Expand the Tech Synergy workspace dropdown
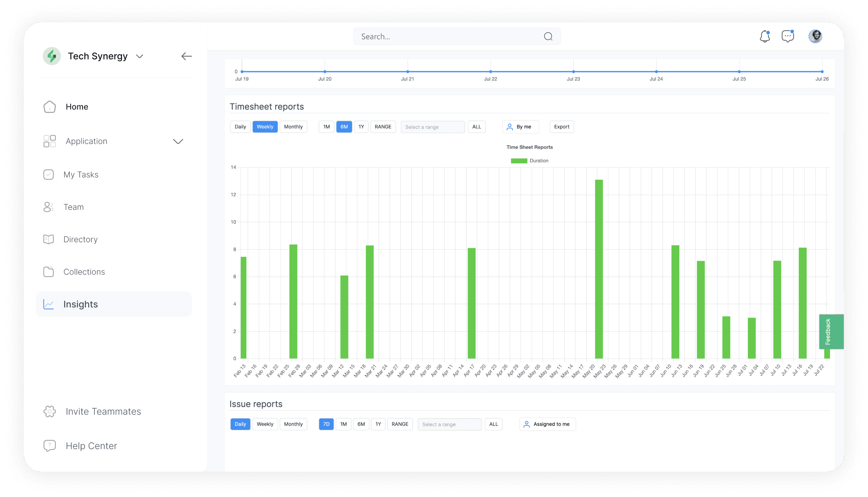The width and height of the screenshot is (868, 497). coord(139,56)
